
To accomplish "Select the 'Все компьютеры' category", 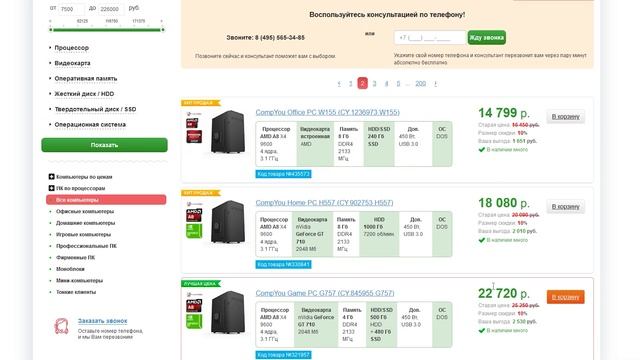I will click(106, 200).
